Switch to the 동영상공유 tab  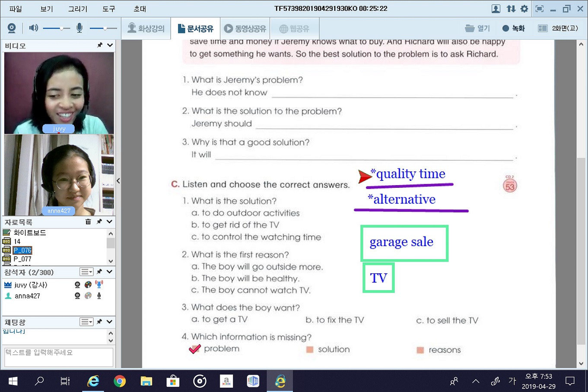click(245, 28)
